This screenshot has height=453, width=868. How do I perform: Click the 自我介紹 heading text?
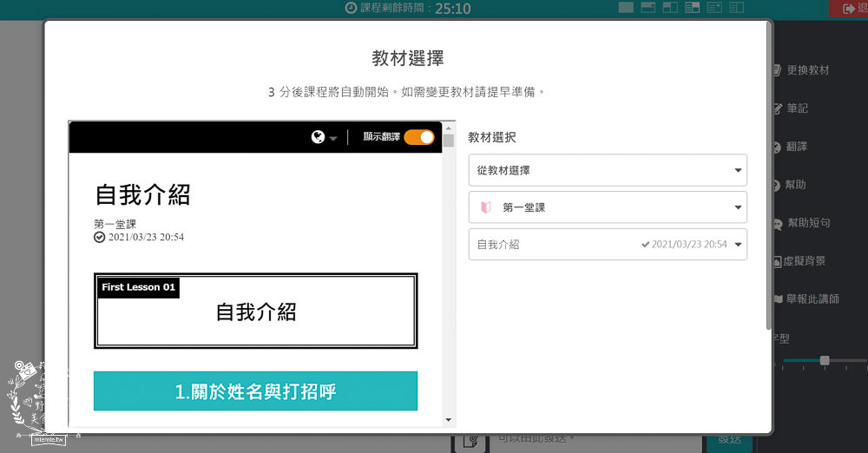(x=143, y=195)
